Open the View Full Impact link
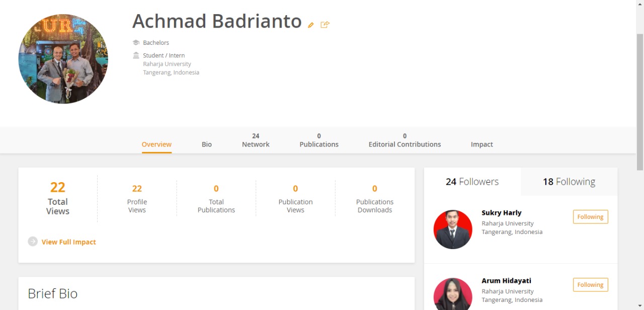Viewport: 644px width, 310px height. click(68, 242)
